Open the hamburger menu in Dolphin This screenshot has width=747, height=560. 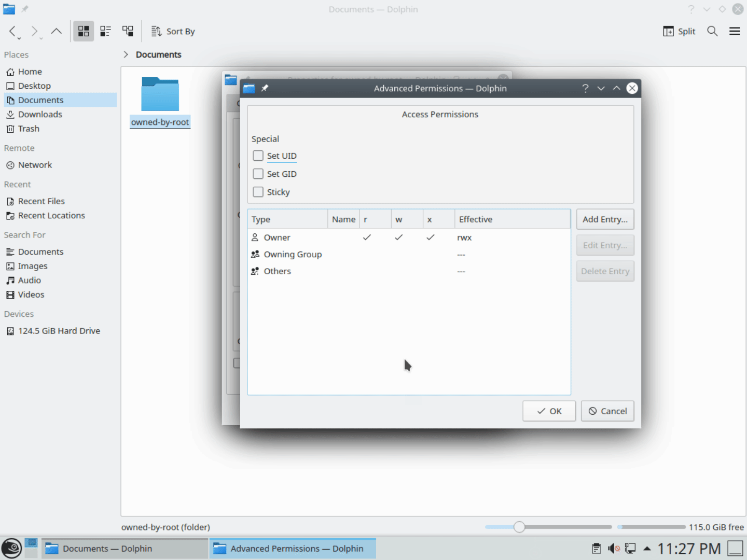(735, 31)
